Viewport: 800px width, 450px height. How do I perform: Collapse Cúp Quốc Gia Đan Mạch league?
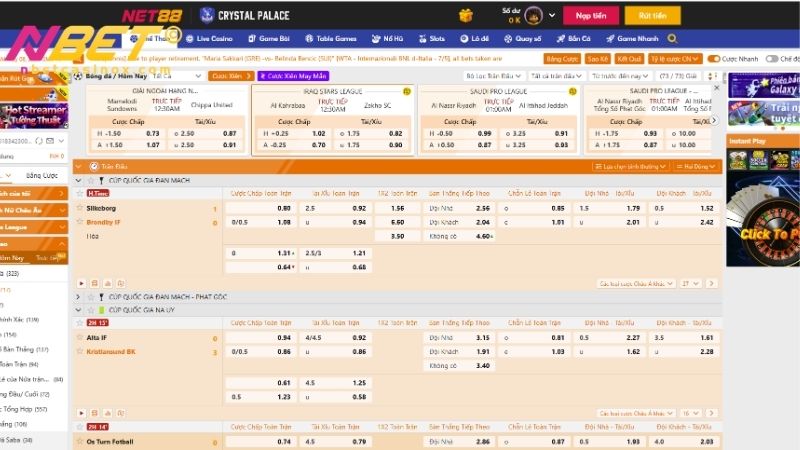point(78,180)
